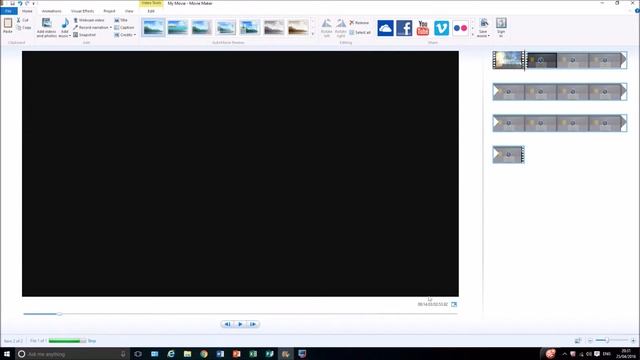Switch to the Animations tab
This screenshot has height=360, width=640.
coord(51,11)
